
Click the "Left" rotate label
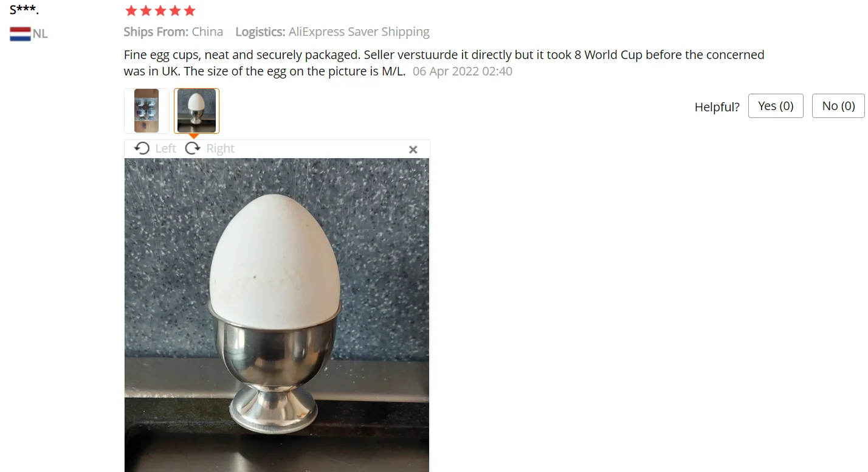(165, 148)
